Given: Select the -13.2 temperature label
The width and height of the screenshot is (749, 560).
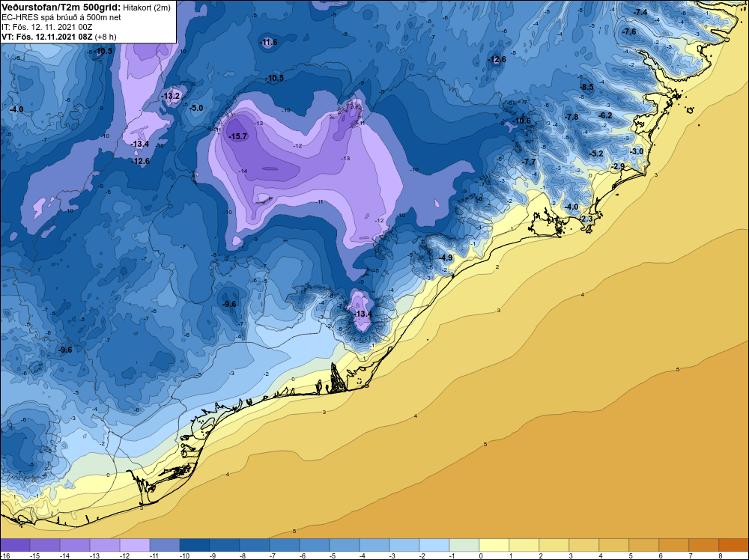Looking at the screenshot, I should [x=171, y=96].
